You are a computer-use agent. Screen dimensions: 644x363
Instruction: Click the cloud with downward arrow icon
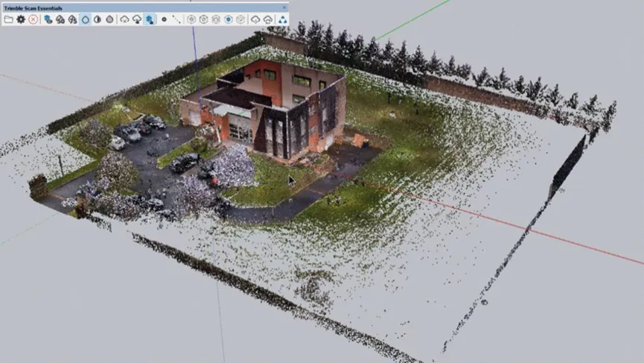pos(137,19)
